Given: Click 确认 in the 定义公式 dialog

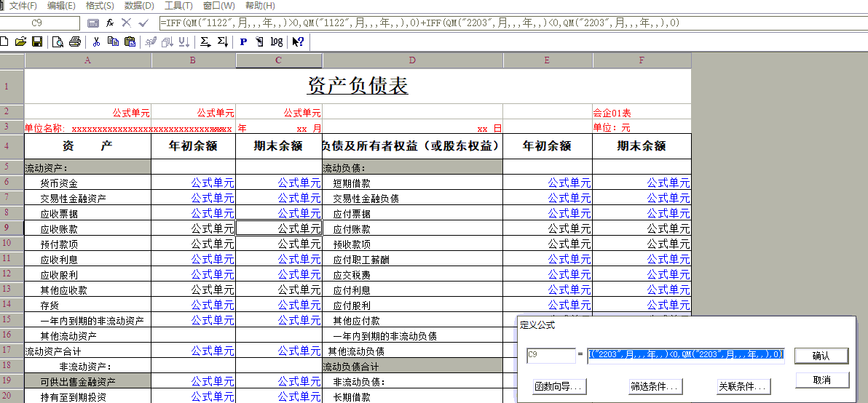Looking at the screenshot, I should (821, 356).
